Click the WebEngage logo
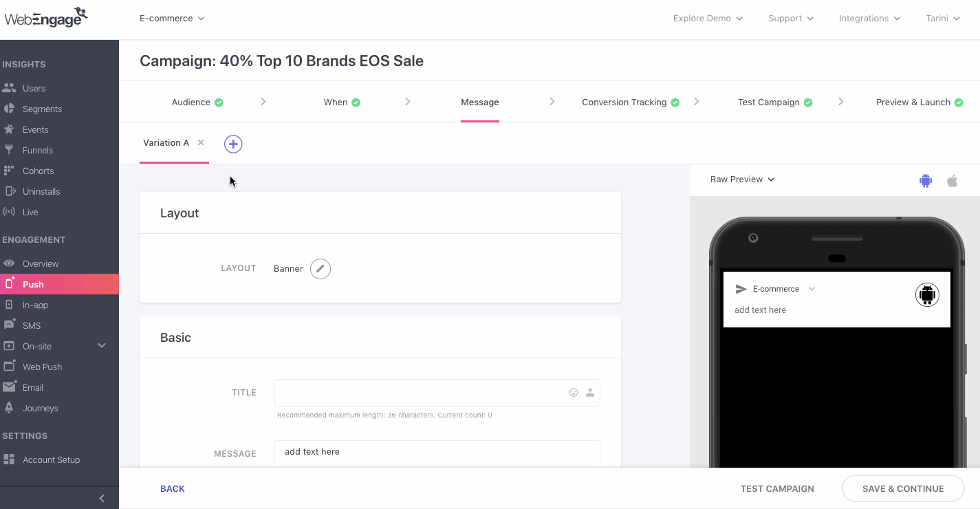This screenshot has width=980, height=509. coord(45,17)
